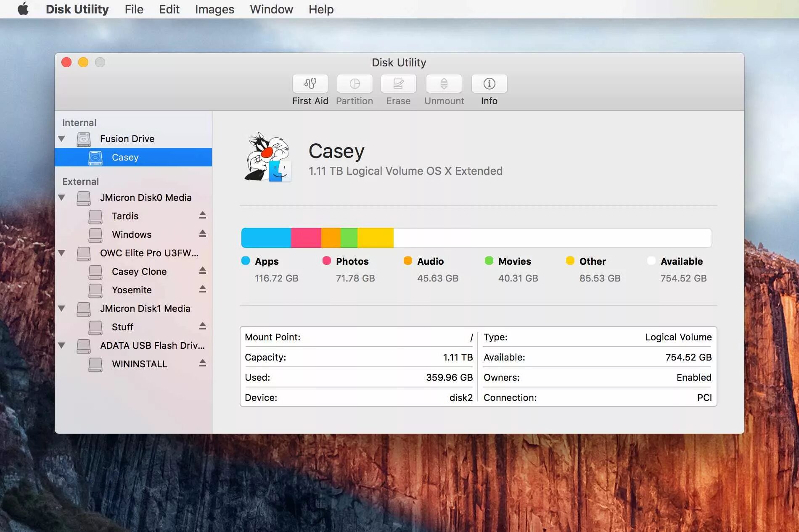Select the Yosemite volume

pyautogui.click(x=133, y=290)
